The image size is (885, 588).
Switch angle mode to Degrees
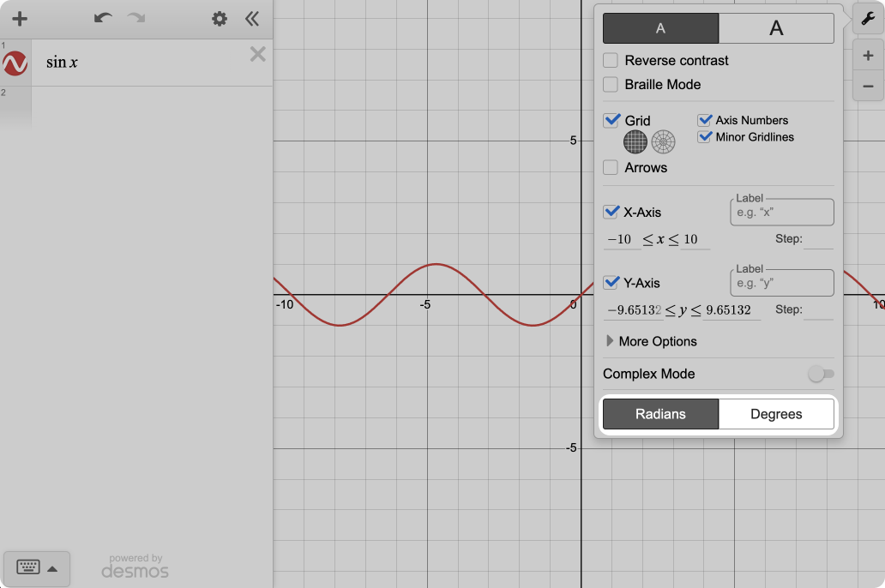coord(776,414)
